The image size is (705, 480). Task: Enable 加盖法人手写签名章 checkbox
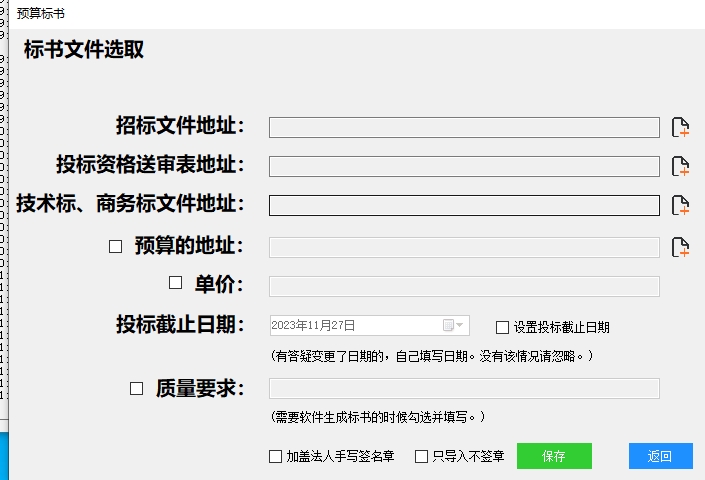pyautogui.click(x=275, y=457)
